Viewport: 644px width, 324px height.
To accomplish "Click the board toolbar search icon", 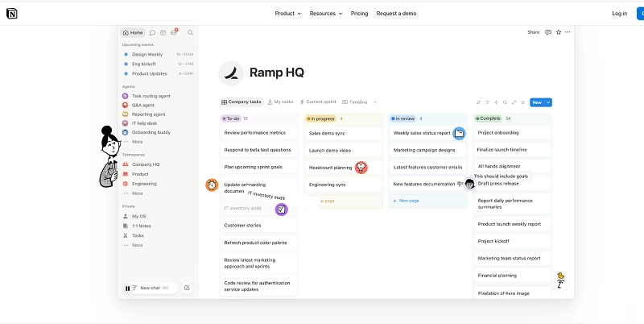I will tap(506, 102).
